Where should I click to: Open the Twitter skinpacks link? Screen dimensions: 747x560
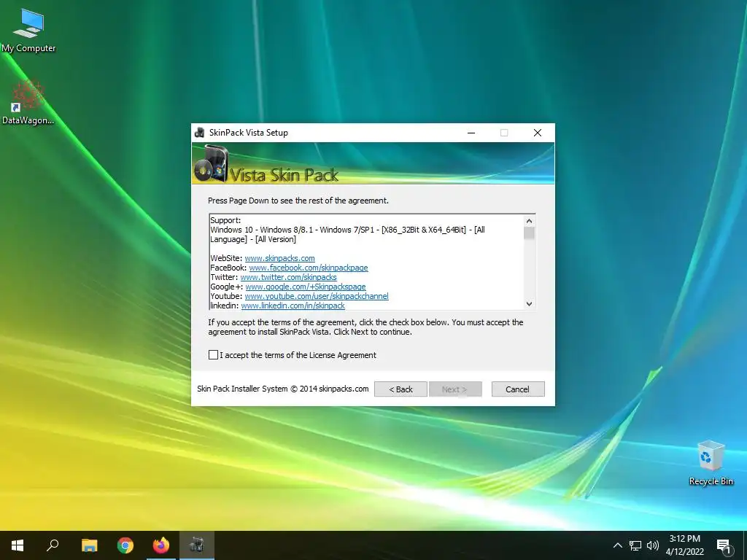pyautogui.click(x=288, y=277)
